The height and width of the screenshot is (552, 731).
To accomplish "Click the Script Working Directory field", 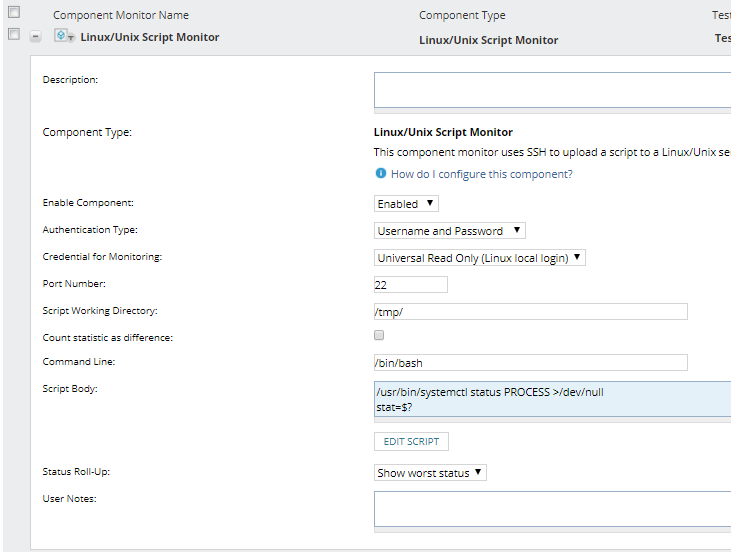I will [530, 312].
